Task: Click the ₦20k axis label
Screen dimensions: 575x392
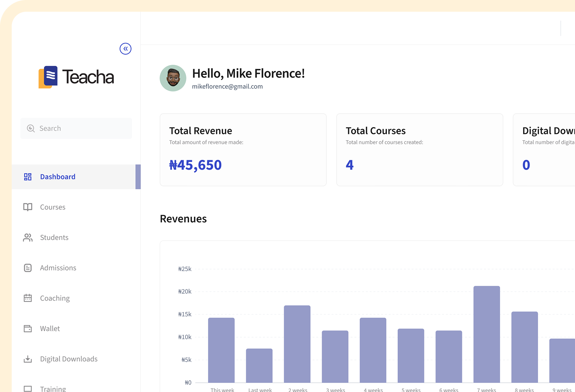Action: click(x=185, y=292)
